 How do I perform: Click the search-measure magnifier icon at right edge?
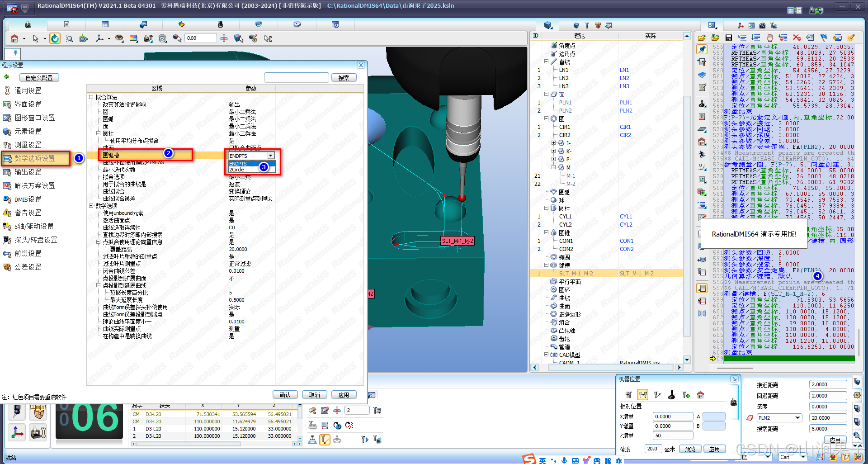tap(857, 436)
